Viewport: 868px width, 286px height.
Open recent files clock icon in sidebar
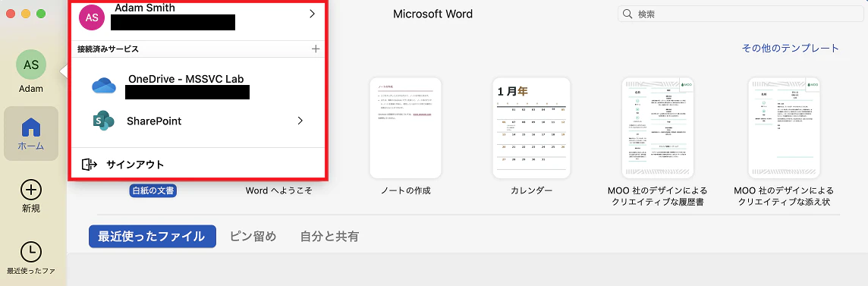click(31, 252)
